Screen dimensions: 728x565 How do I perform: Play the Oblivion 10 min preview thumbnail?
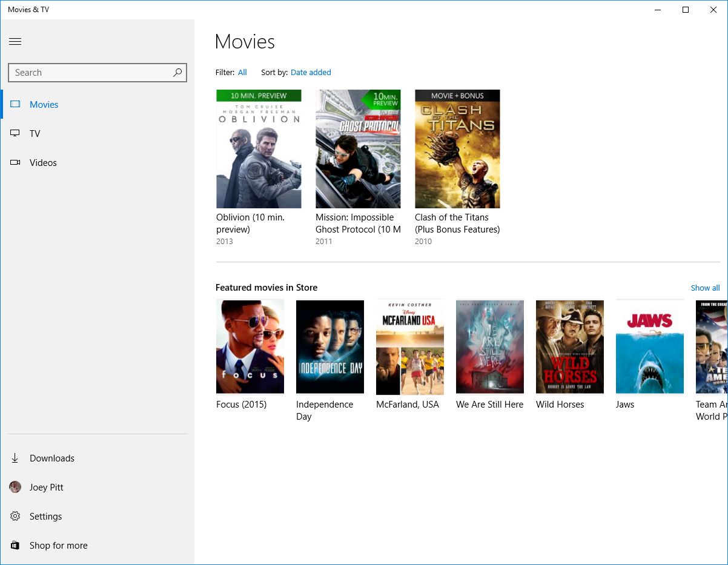pyautogui.click(x=259, y=148)
